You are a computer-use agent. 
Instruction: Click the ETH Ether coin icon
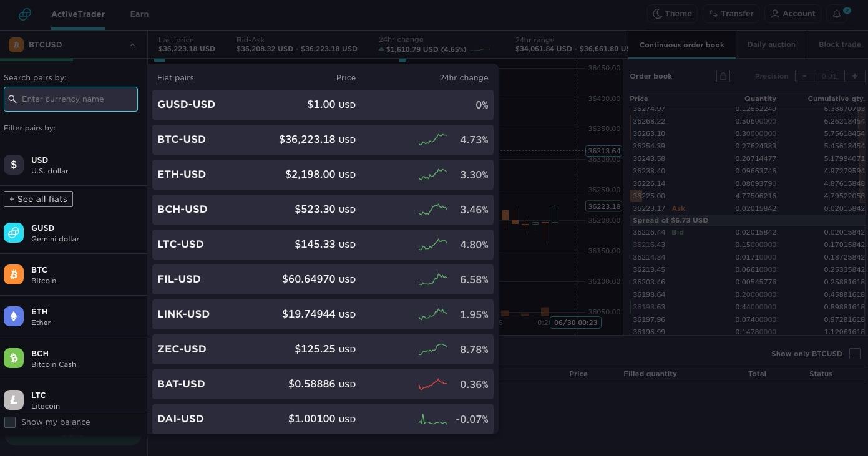(14, 316)
